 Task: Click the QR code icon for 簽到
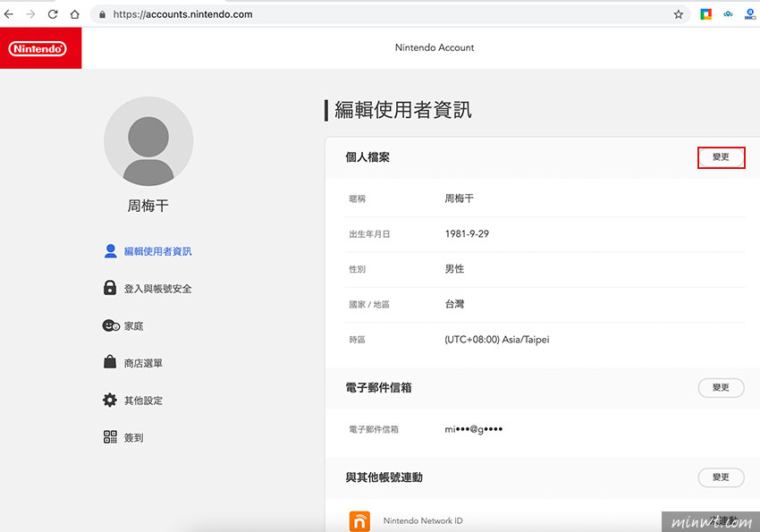110,437
